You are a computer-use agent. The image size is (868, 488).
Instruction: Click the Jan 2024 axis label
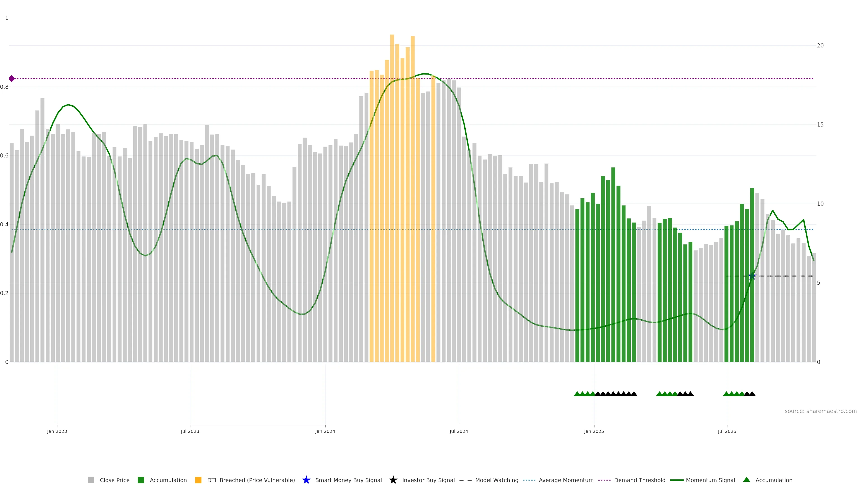325,431
